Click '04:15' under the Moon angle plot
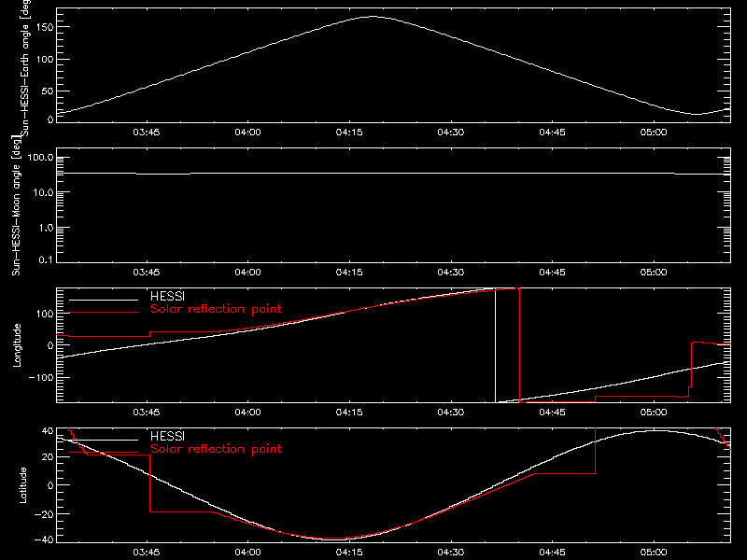Image resolution: width=747 pixels, height=560 pixels. click(x=349, y=272)
